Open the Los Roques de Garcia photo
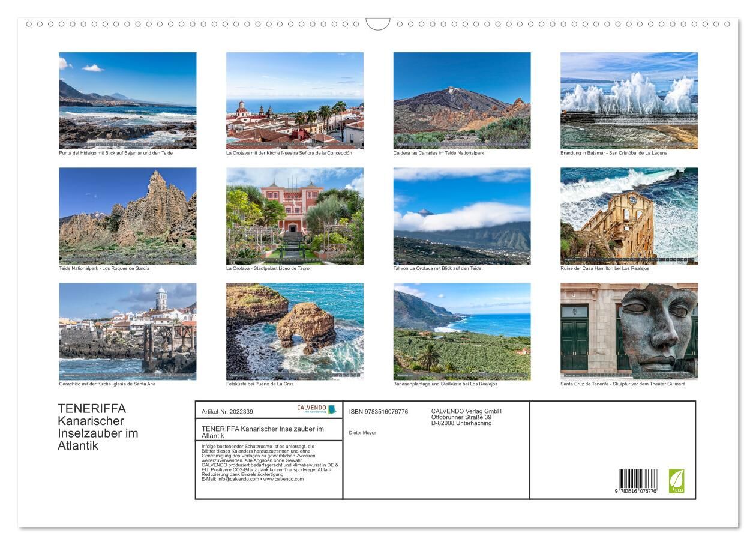The height and width of the screenshot is (545, 756). (128, 215)
